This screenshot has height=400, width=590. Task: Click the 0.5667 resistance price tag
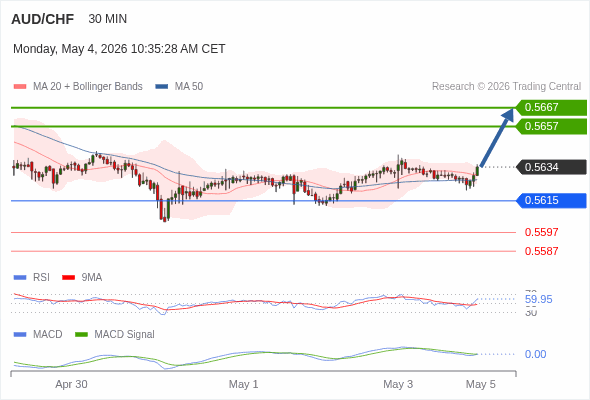[x=551, y=108]
